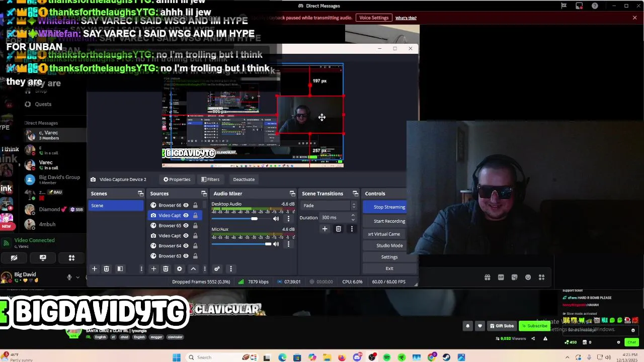Open the Diamond direct message
644x362 pixels.
click(54, 209)
